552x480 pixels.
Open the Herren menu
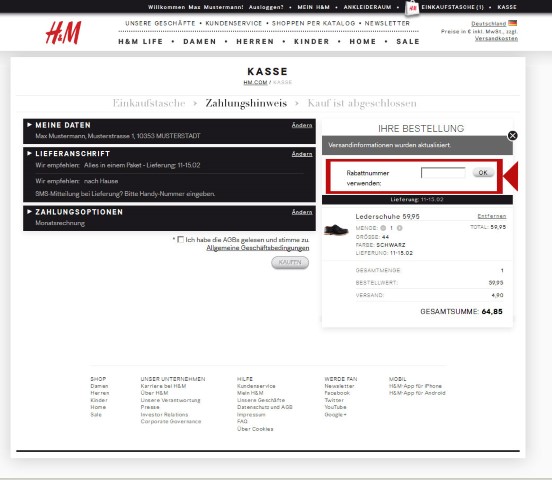coord(255,42)
